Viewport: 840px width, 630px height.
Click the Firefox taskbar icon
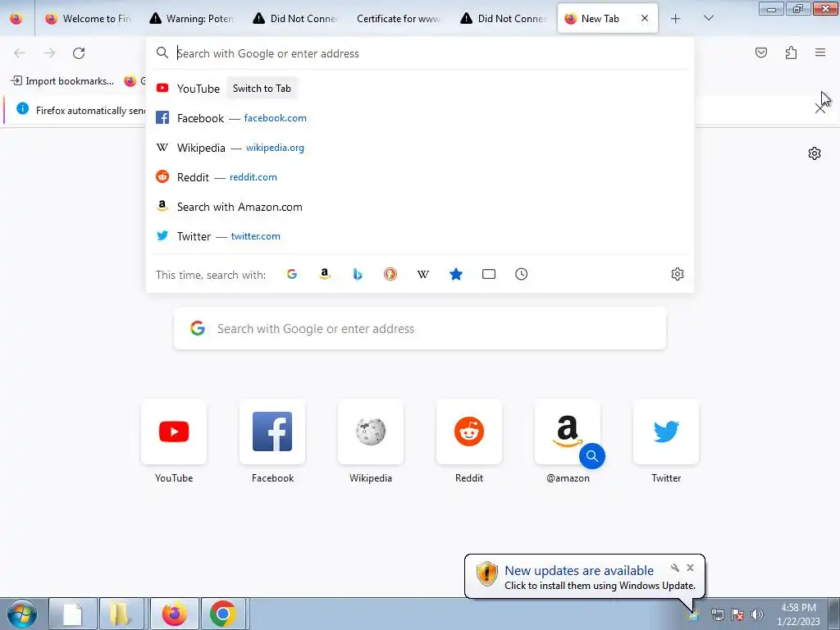(x=175, y=614)
